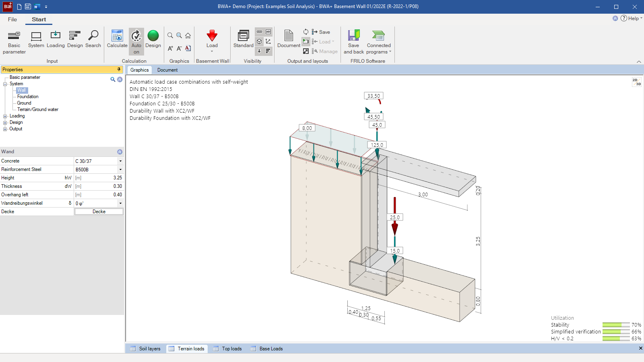
Task: Open the Top loads tab
Action: (227, 349)
